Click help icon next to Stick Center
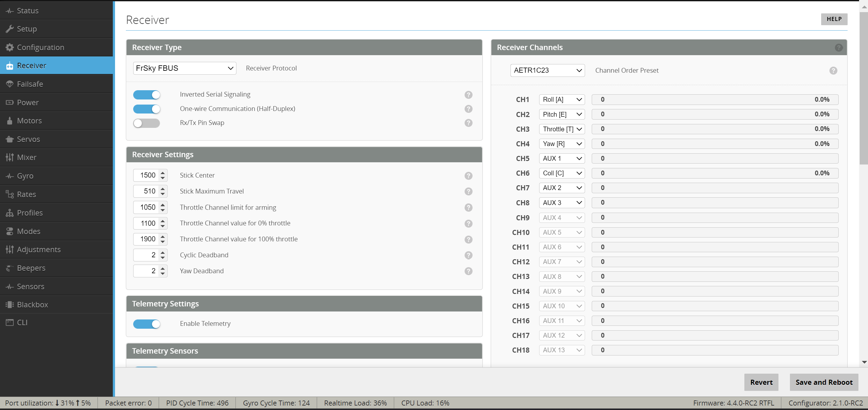868x410 pixels. 468,176
